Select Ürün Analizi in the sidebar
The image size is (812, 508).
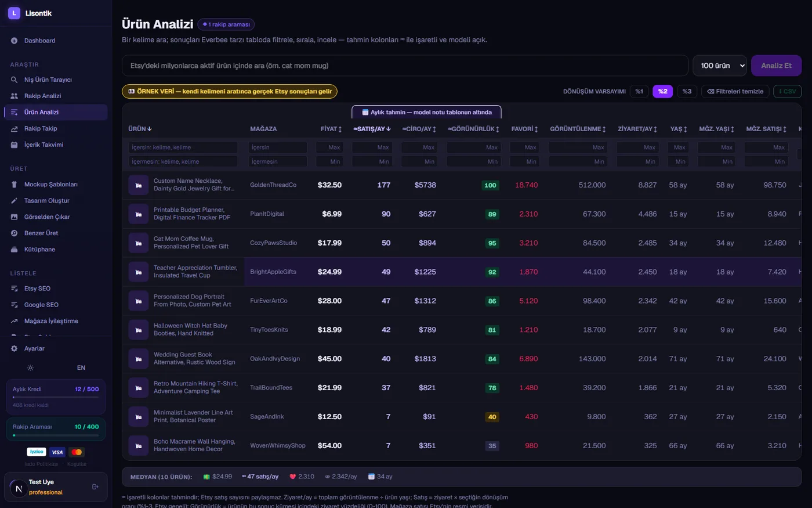(x=56, y=112)
